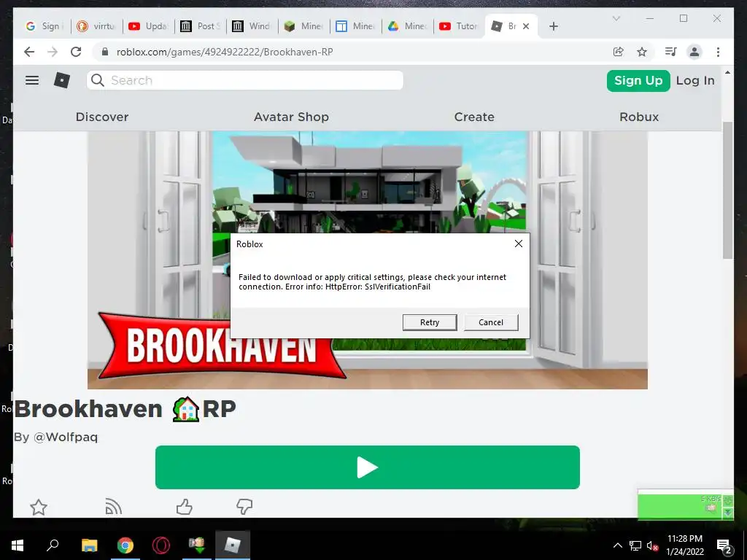Click the Roblox search input field

(x=245, y=80)
